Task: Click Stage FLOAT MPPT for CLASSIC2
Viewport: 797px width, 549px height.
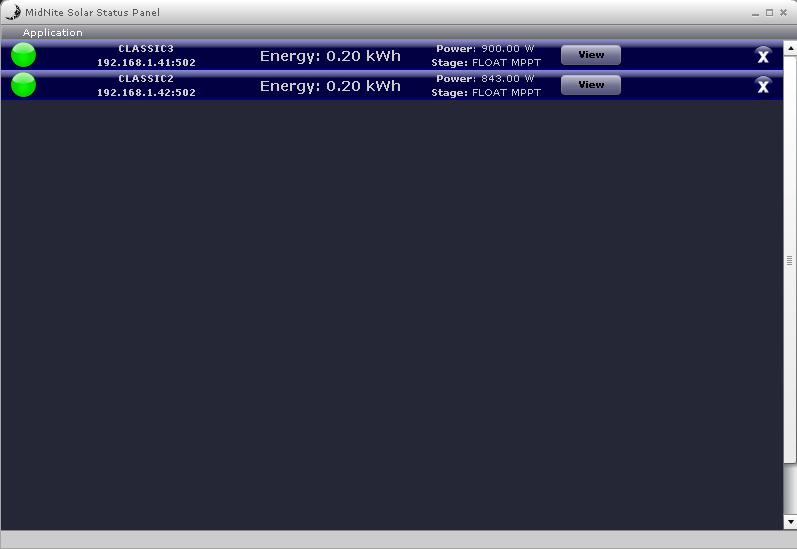Action: tap(486, 93)
